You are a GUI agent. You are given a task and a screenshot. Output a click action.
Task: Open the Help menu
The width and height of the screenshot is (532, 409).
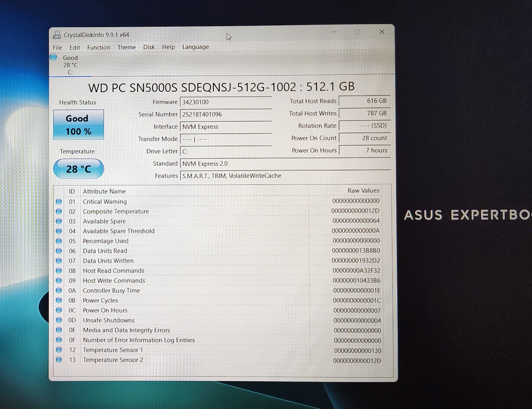[169, 47]
